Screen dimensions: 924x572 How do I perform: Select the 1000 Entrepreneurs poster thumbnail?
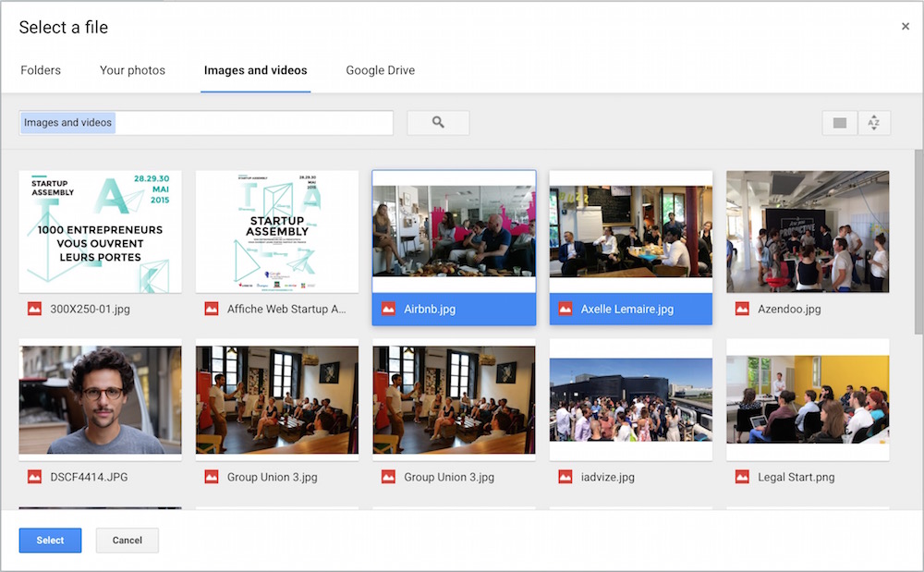[100, 232]
